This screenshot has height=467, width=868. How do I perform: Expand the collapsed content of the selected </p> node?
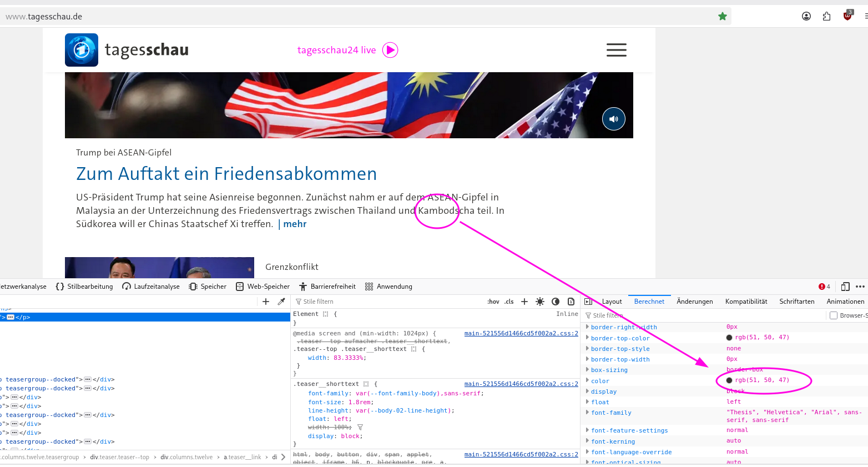coord(11,317)
